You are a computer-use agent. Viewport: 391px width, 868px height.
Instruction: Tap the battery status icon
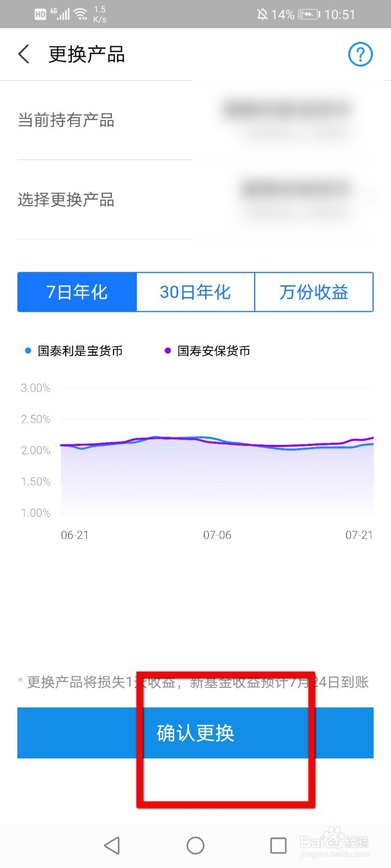(x=308, y=14)
